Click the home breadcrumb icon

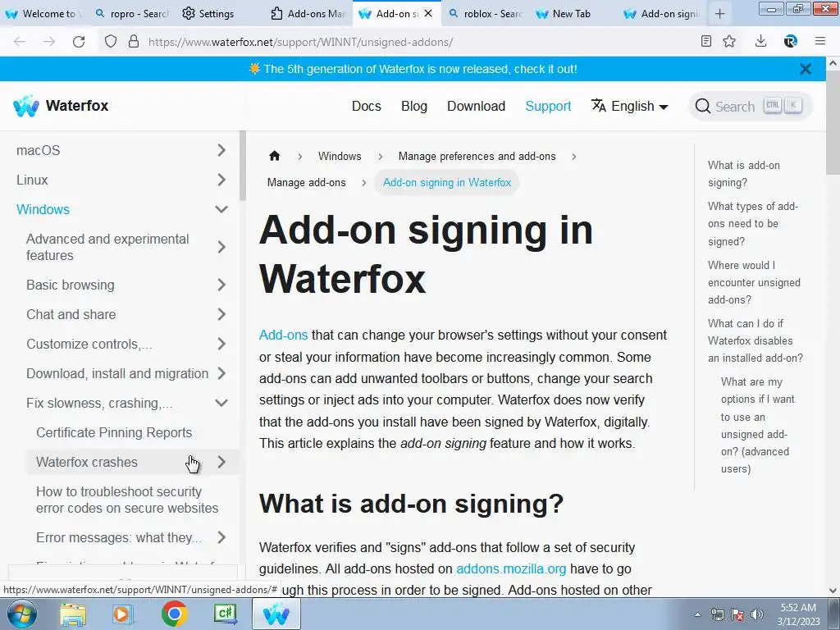(x=274, y=156)
